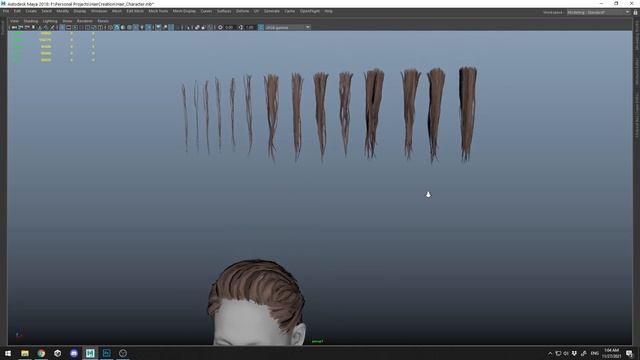The height and width of the screenshot is (360, 640).
Task: Click the workspace lock icon
Action: tap(635, 12)
